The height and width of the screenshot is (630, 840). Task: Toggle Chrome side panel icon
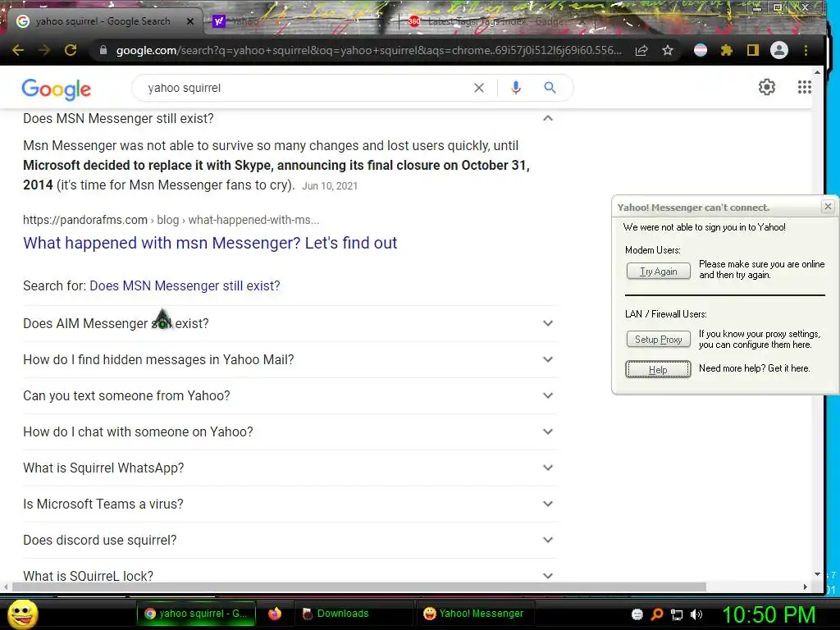[753, 50]
